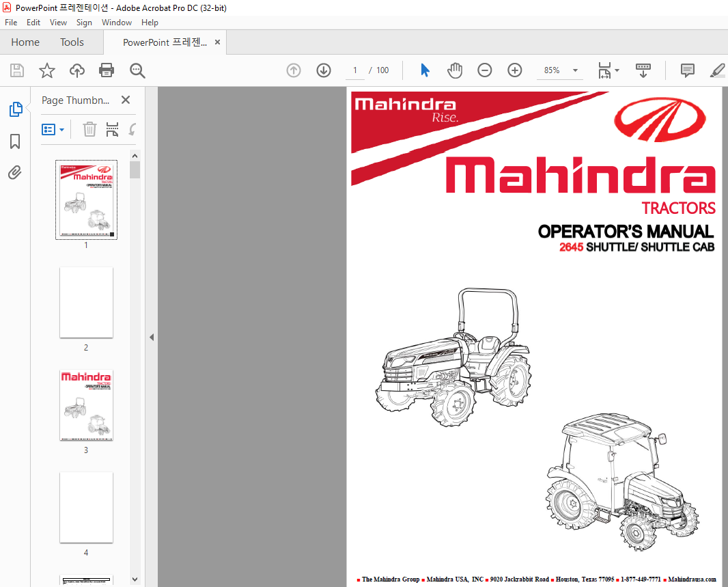Delete selected page with trash icon
This screenshot has height=587, width=728.
89,129
